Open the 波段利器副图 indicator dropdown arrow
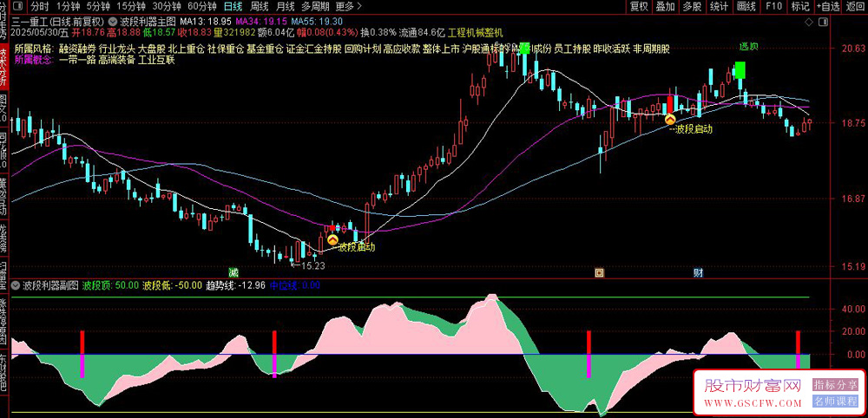Viewport: 868px width, 418px height. click(16, 285)
